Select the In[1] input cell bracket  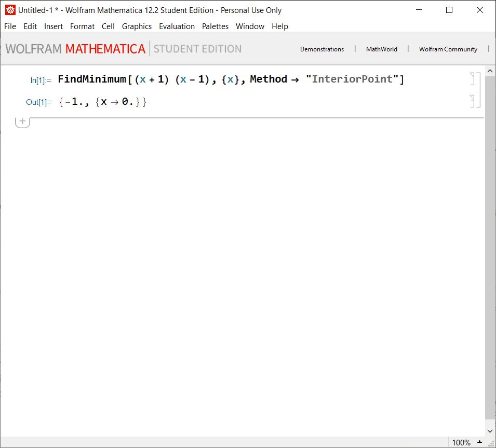coord(472,79)
